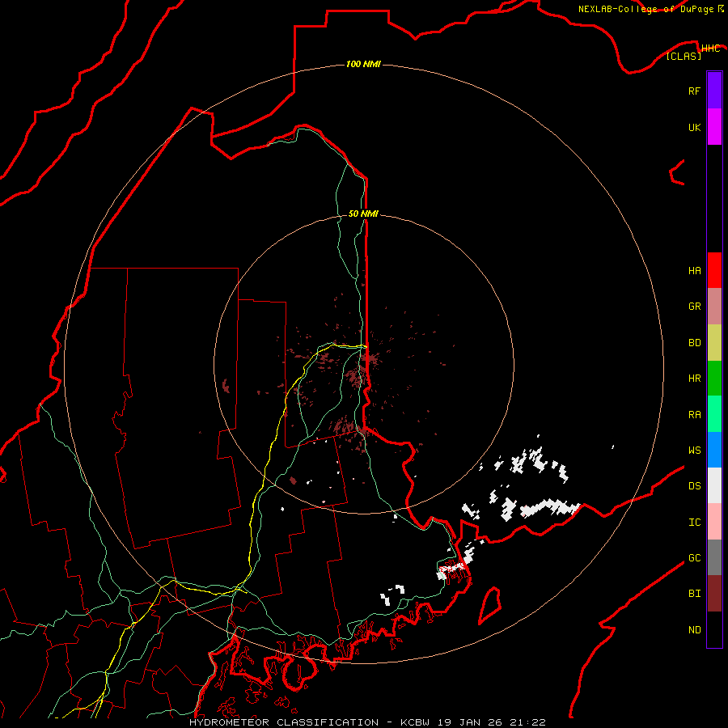The width and height of the screenshot is (728, 728).
Task: Click the WS blue legend swatch
Action: (714, 450)
